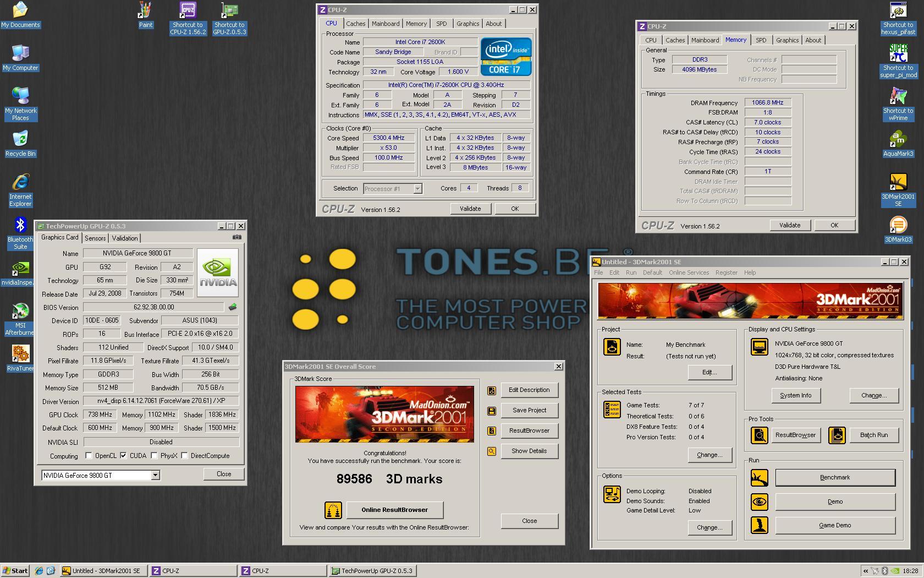Open the File menu in 3DMark2001 SE
This screenshot has width=924, height=578.
point(598,273)
